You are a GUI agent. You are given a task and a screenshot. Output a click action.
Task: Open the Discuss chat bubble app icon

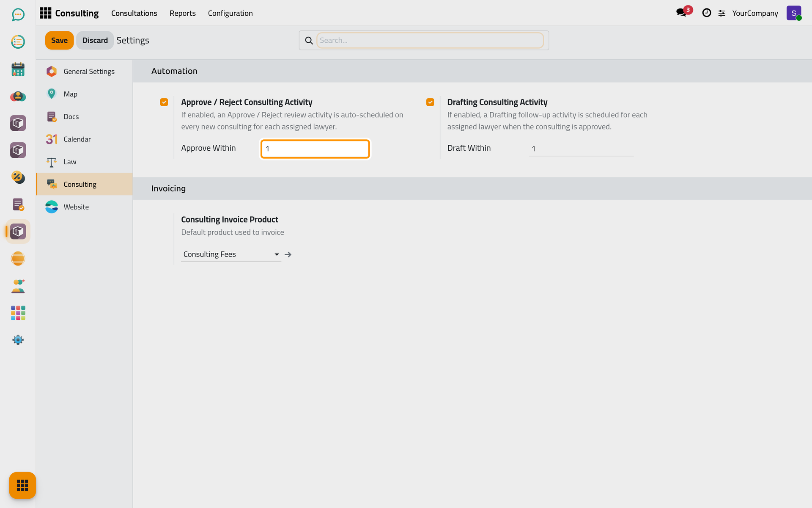18,15
